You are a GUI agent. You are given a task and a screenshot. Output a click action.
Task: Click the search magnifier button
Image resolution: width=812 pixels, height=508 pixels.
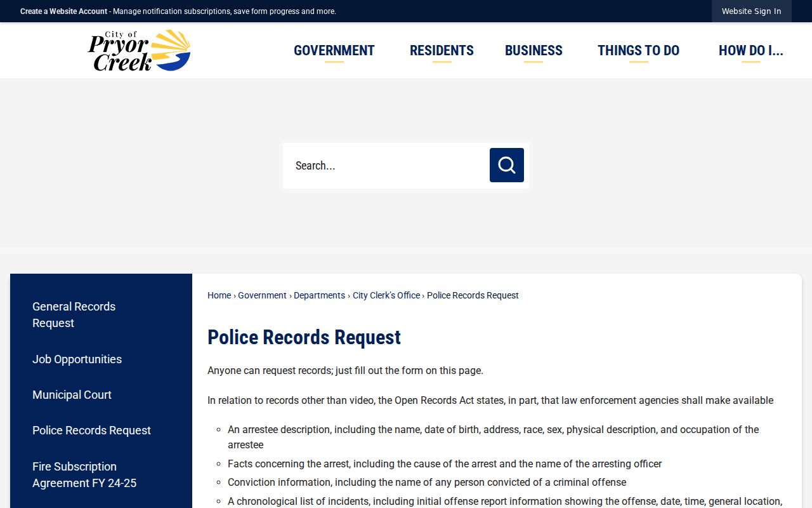tap(506, 165)
